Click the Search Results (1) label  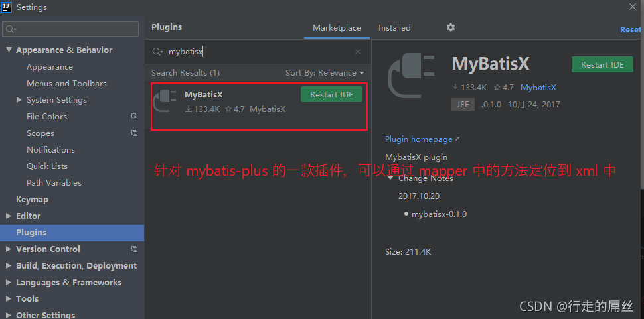click(x=185, y=73)
